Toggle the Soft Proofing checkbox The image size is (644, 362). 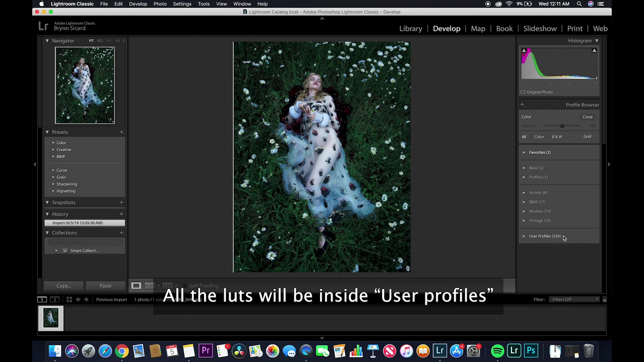pyautogui.click(x=185, y=286)
